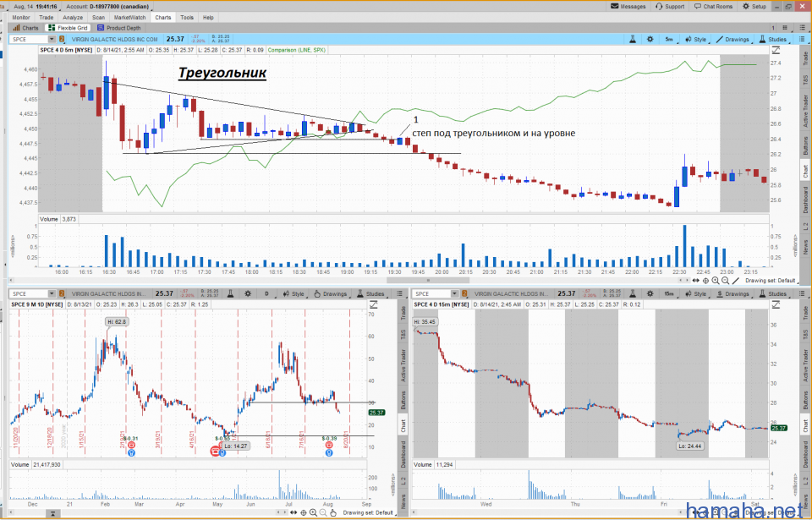Expand the symbol dropdown in the daily chart

point(52,293)
